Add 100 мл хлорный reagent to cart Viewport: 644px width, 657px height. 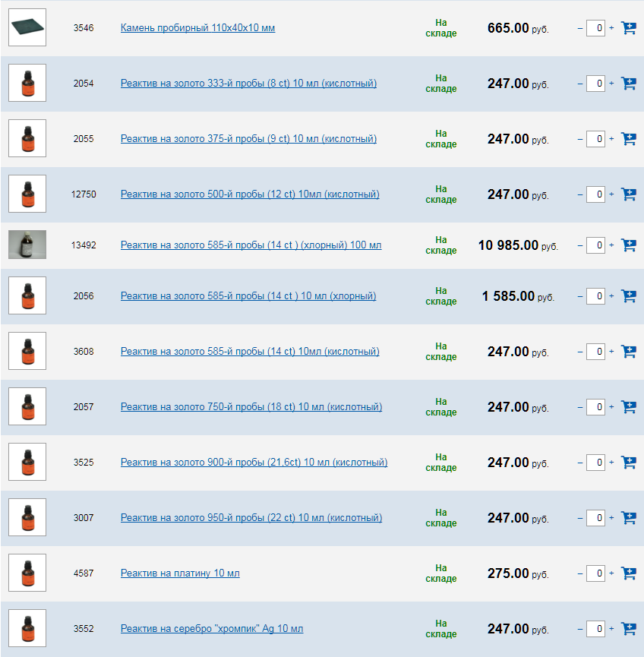629,245
